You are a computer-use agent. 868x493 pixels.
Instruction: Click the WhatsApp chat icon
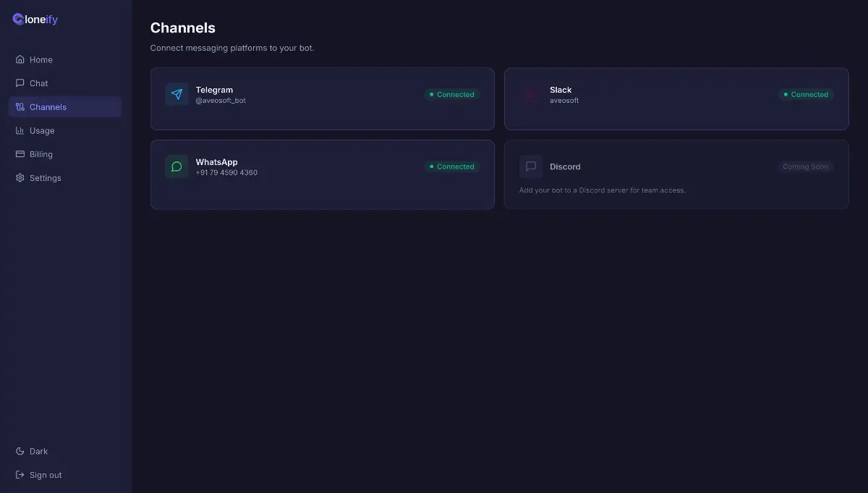[176, 167]
